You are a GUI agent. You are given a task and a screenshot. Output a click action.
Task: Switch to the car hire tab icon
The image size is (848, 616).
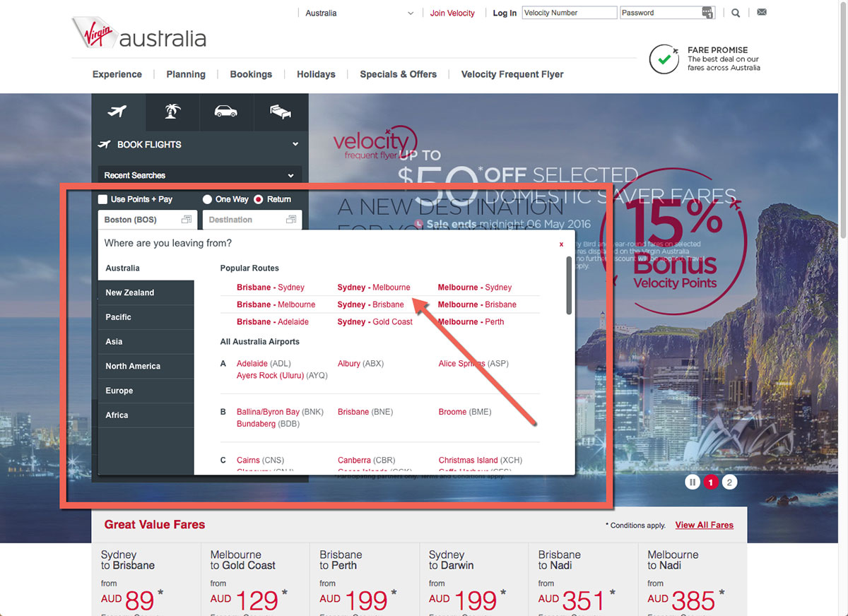pos(226,112)
